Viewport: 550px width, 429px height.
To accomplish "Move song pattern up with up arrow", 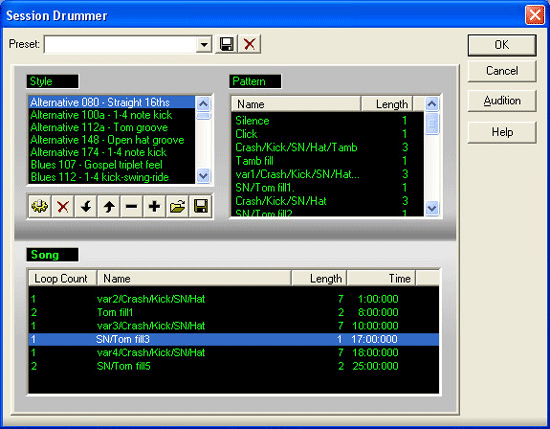I will 109,206.
